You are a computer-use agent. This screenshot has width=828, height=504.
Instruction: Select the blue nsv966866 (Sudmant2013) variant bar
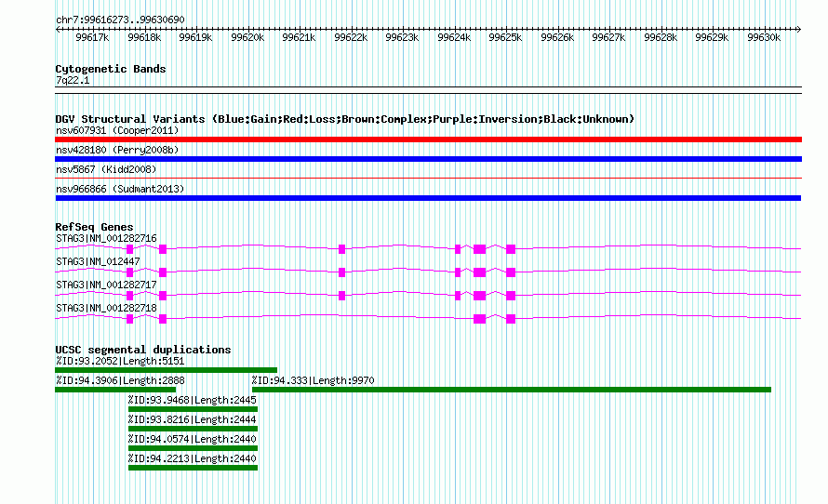click(428, 198)
